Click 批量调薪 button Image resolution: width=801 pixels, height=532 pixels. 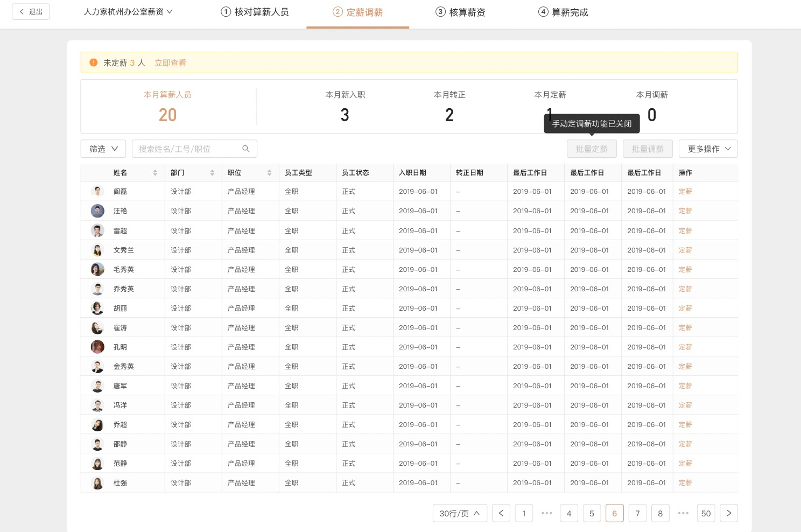(648, 149)
